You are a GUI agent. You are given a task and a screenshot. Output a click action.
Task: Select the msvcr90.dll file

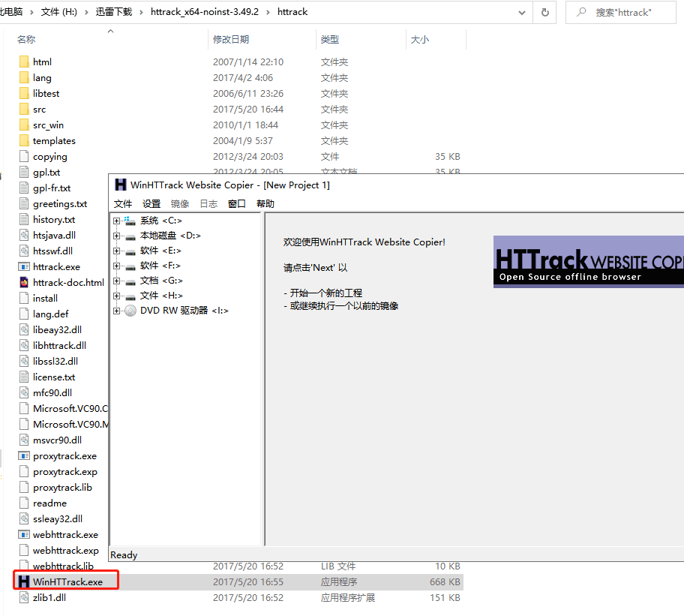pos(57,440)
